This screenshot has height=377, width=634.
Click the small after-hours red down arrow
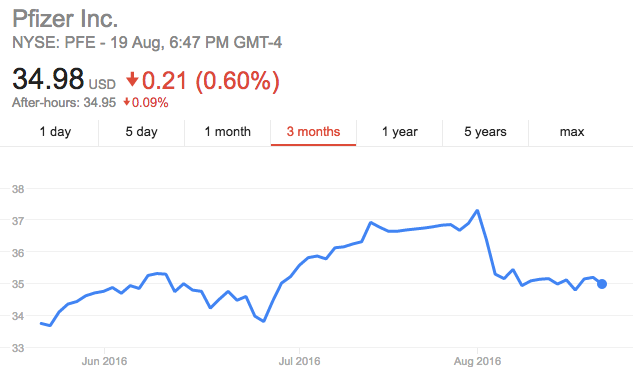point(127,102)
